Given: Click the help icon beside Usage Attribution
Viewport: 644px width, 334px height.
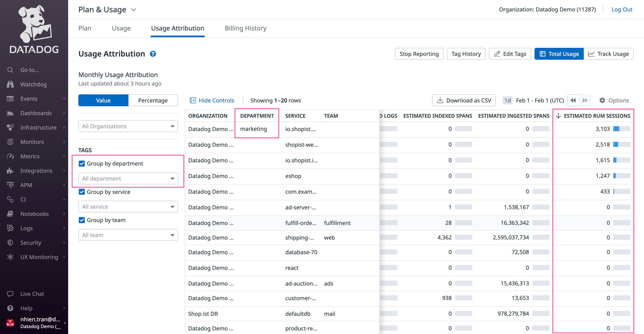Looking at the screenshot, I should 153,54.
